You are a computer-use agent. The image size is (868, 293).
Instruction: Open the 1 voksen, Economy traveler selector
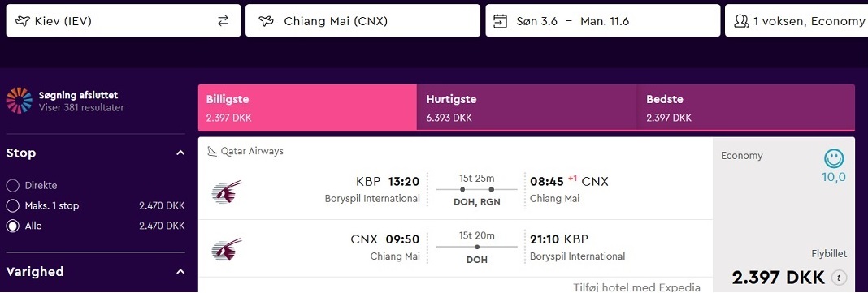click(x=796, y=20)
